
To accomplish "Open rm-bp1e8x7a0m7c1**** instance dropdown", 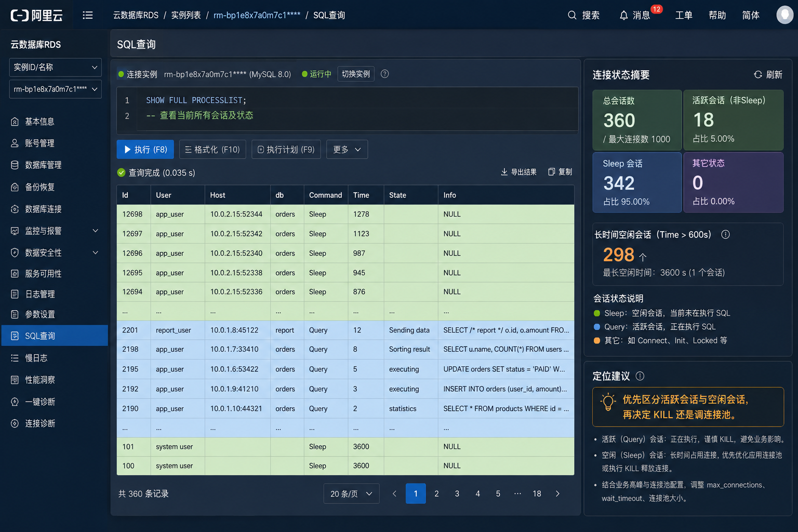I will point(55,89).
